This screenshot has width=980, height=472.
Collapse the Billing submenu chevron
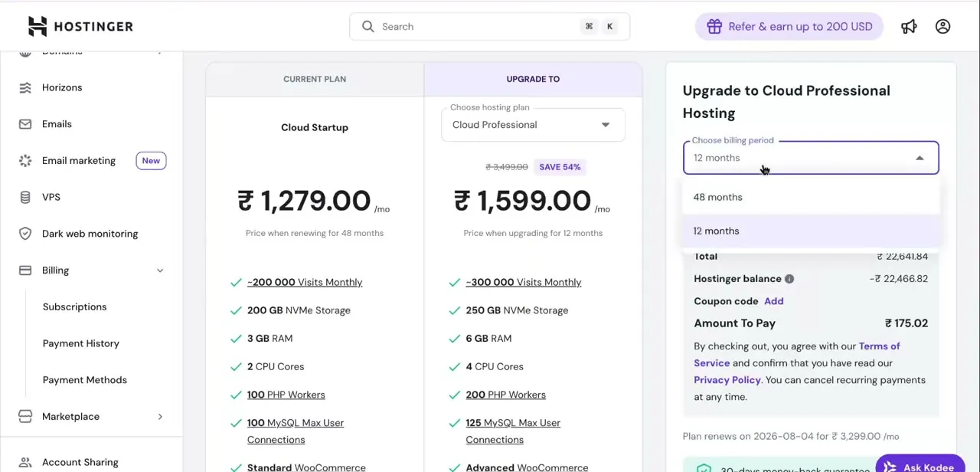(x=160, y=270)
